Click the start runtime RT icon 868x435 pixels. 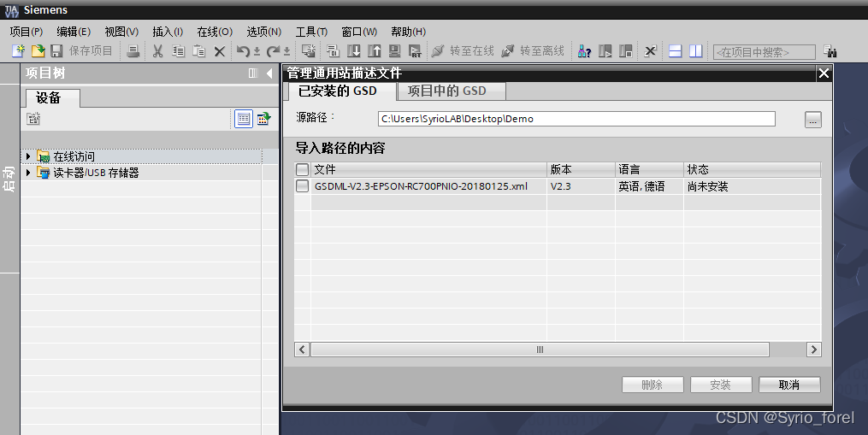415,51
